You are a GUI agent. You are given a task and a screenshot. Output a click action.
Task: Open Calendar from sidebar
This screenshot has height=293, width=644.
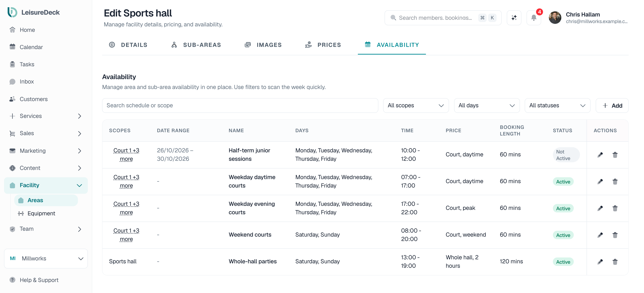tap(46, 47)
